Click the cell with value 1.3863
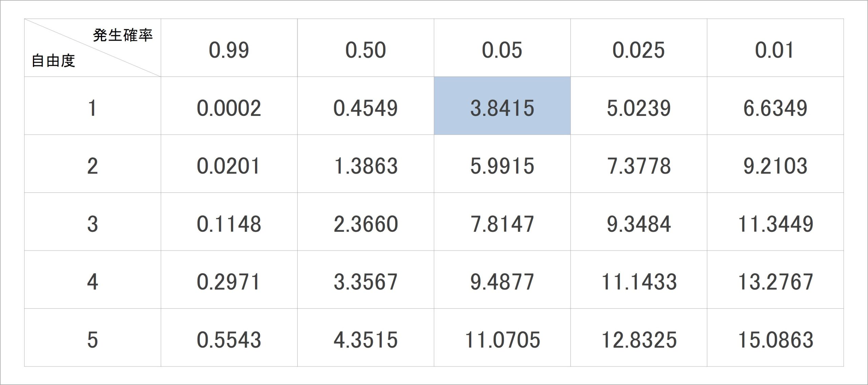Screen dimensions: 868x385 [366, 164]
